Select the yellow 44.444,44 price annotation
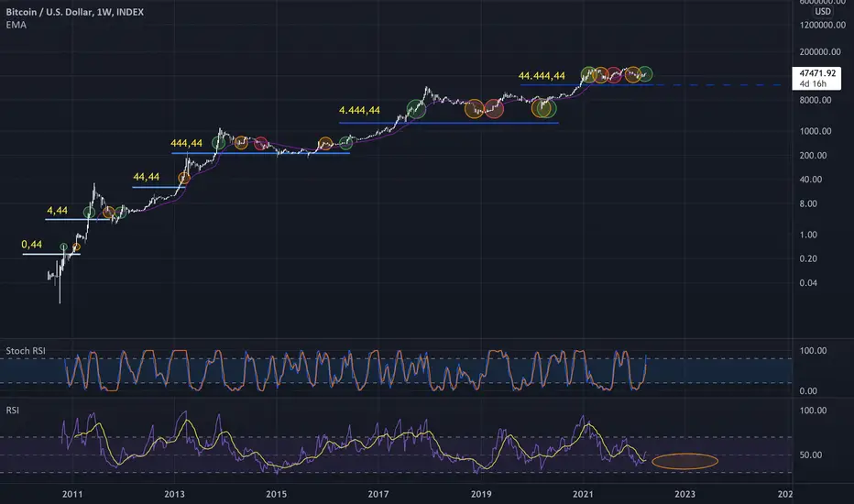Image resolution: width=854 pixels, height=504 pixels. click(x=542, y=76)
